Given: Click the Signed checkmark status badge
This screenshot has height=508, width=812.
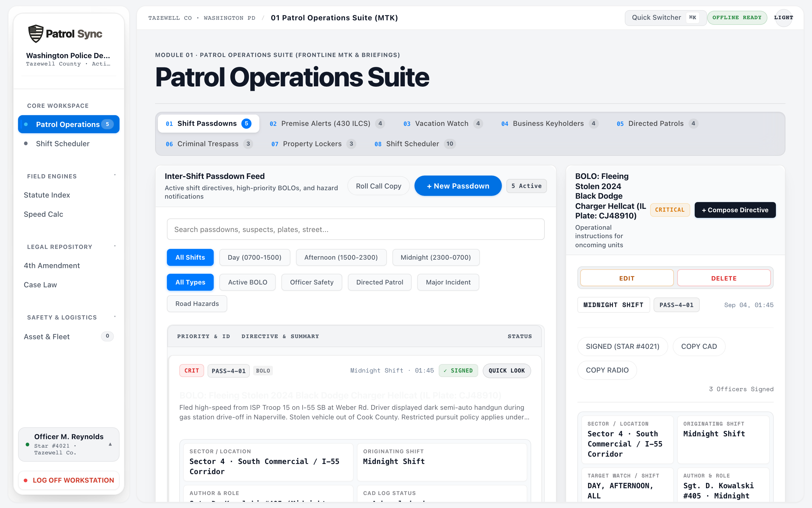Looking at the screenshot, I should click(458, 371).
